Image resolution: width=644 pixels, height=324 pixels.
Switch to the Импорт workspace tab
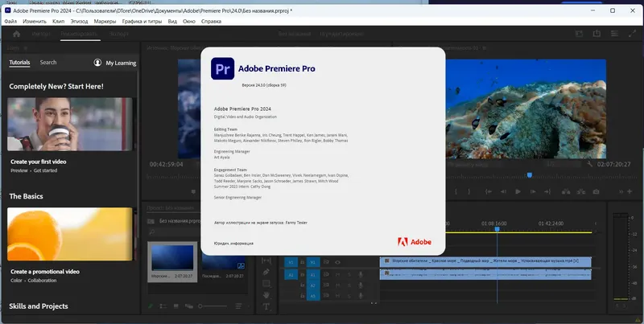41,34
